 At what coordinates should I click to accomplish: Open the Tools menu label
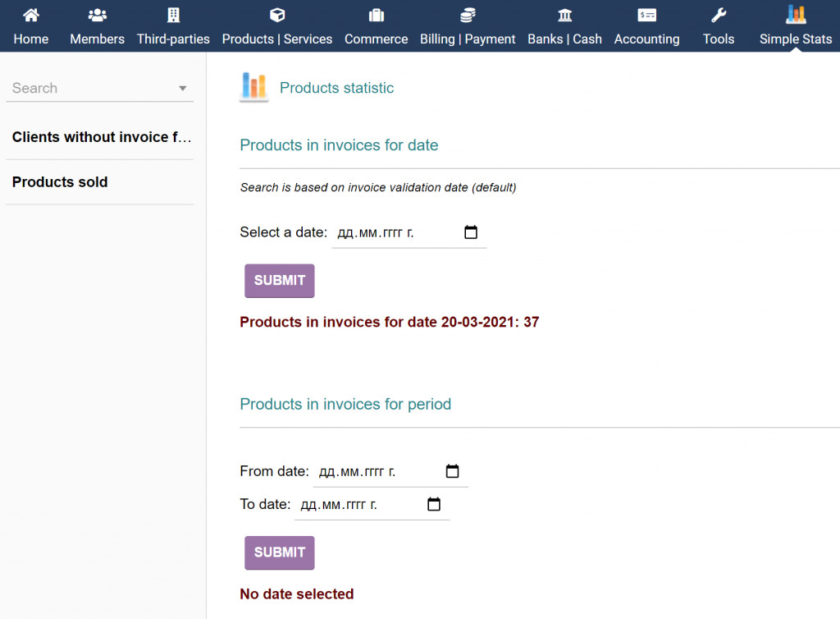coord(719,39)
